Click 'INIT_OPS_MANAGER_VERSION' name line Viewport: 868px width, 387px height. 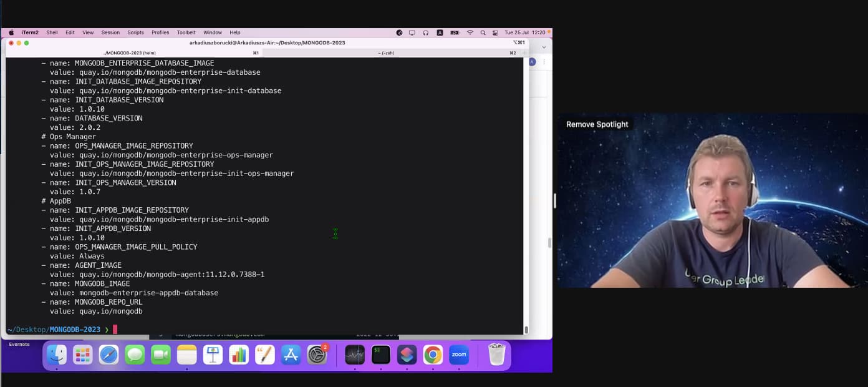[109, 183]
